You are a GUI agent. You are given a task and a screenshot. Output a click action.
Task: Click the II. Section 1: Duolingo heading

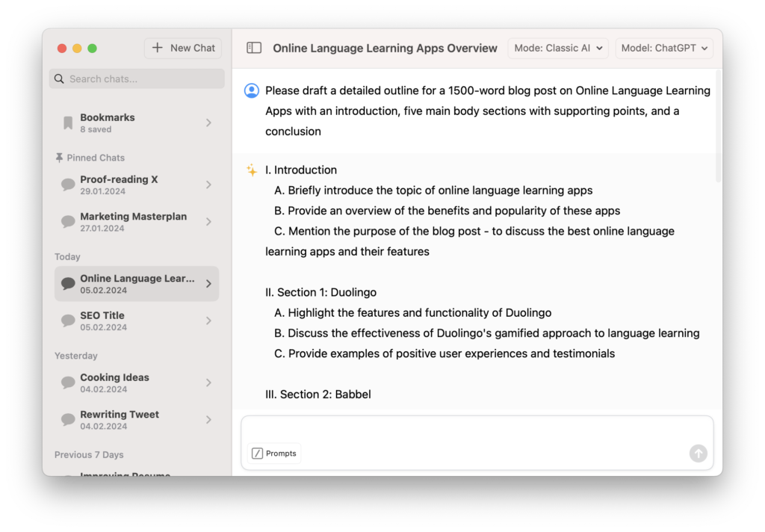(321, 292)
